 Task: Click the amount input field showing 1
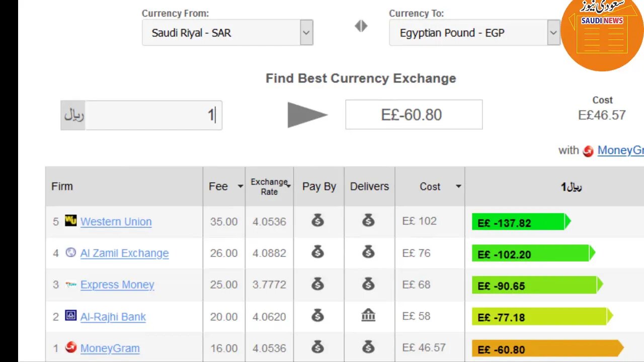[153, 115]
